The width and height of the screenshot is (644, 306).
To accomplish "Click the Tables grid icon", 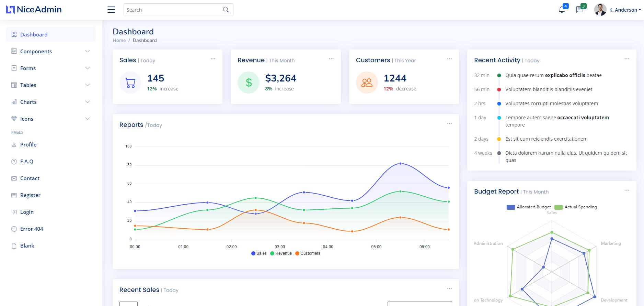I will point(14,85).
